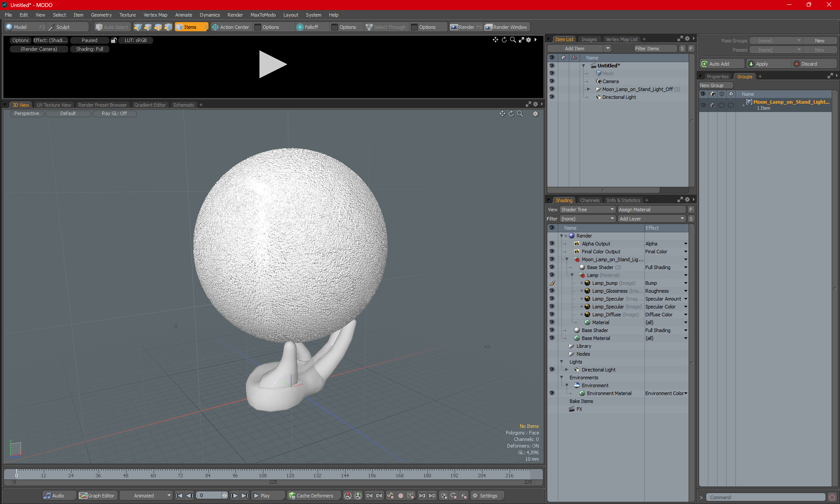This screenshot has height=504, width=840.
Task: Click the 3D viewport zoom magnifier icon
Action: point(520,114)
